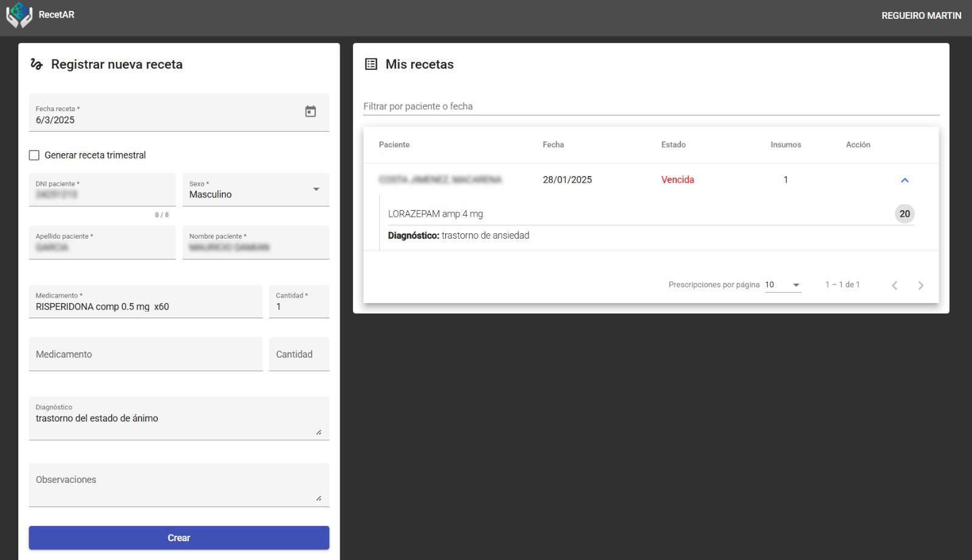Click the RecetAR title link

coord(56,15)
